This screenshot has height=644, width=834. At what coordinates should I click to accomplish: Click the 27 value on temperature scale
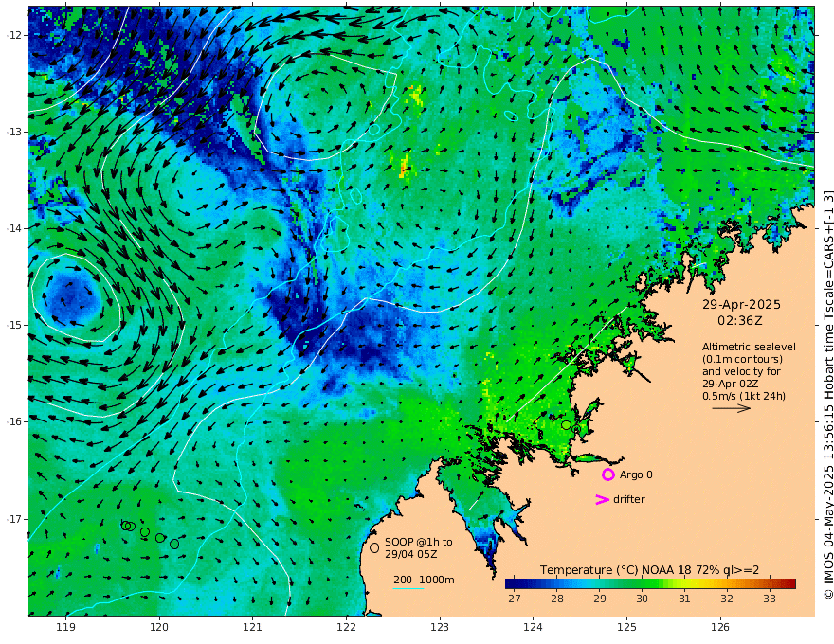click(x=514, y=599)
